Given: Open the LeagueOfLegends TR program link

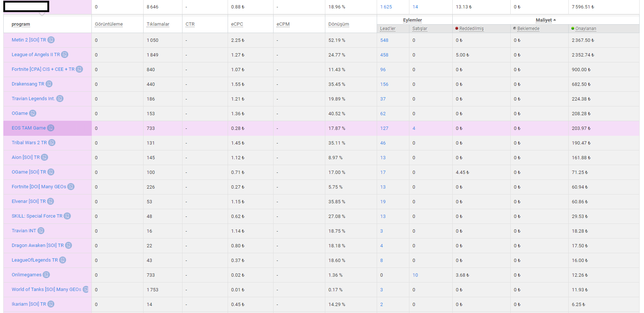Looking at the screenshot, I should click(x=35, y=260).
